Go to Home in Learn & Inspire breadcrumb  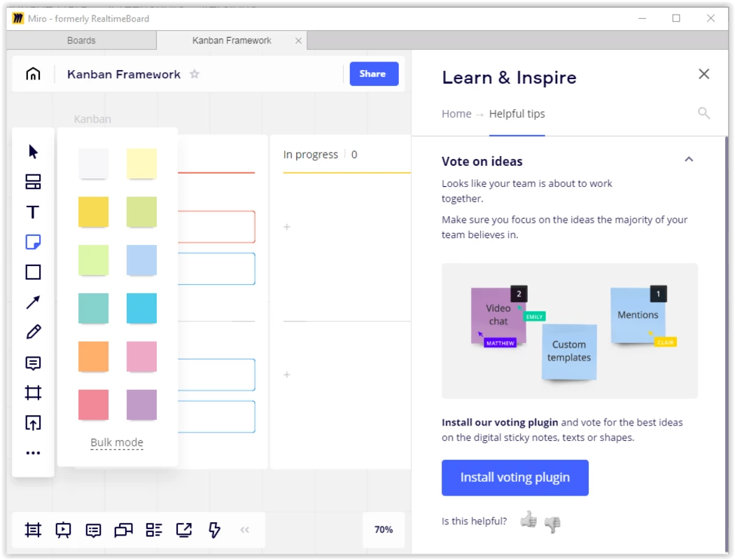pos(456,113)
